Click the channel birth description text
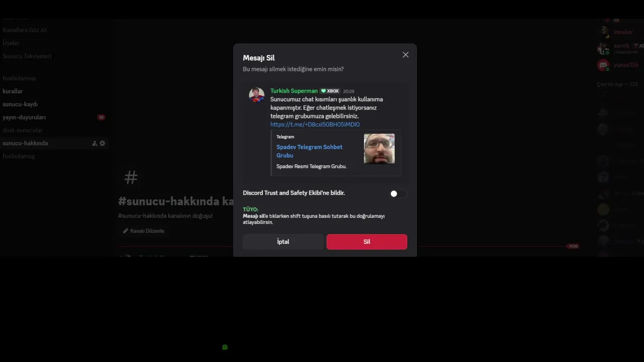The image size is (644, 362). [x=166, y=216]
